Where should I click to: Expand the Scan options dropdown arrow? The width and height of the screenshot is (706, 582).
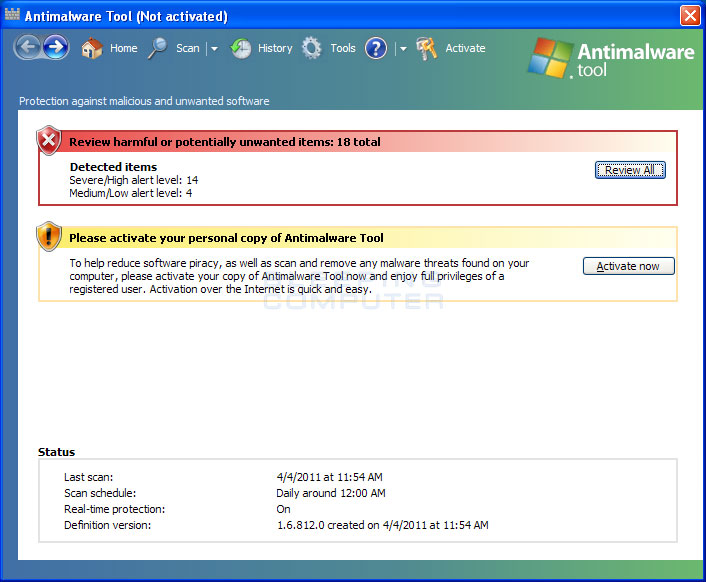pos(214,49)
